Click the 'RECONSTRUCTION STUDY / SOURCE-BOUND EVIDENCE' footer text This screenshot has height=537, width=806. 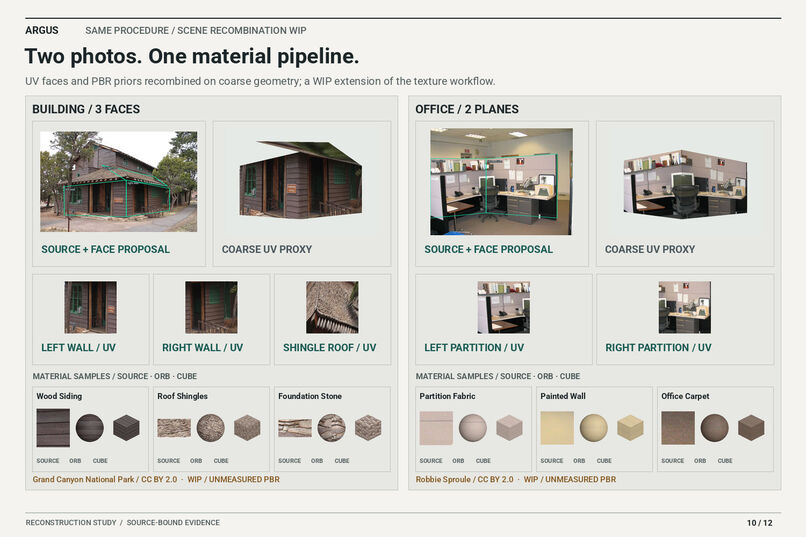122,523
